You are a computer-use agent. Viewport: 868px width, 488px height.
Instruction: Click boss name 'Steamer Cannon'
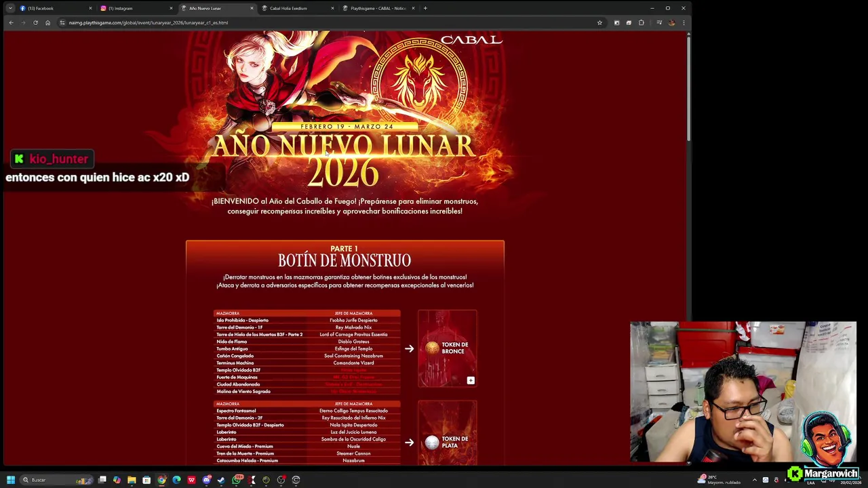[353, 453]
